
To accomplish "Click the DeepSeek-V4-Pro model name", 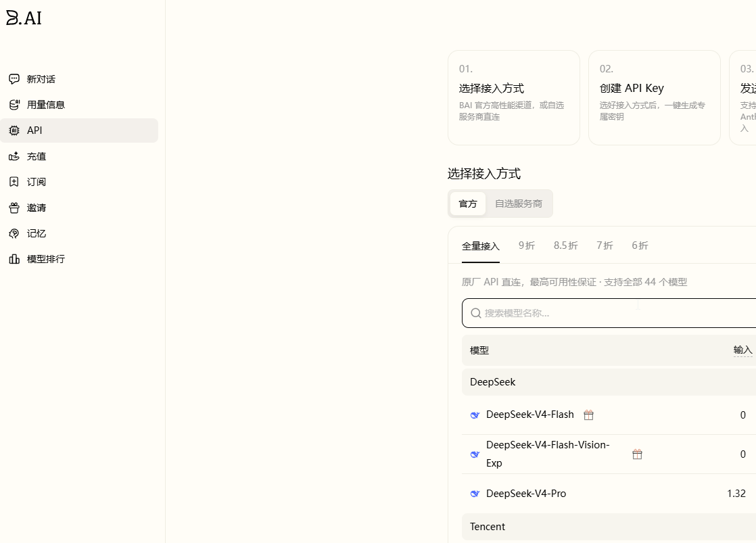I will tap(526, 494).
